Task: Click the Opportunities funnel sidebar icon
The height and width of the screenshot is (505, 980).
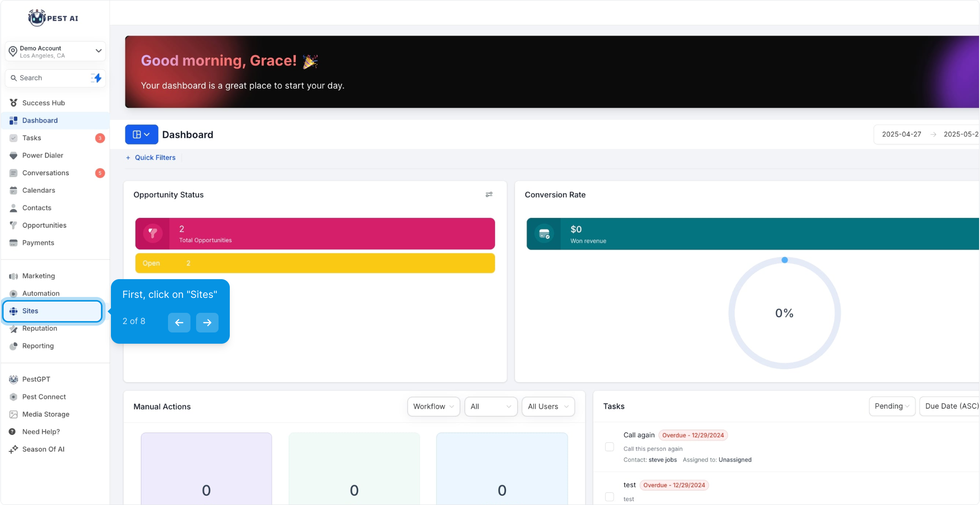Action: pyautogui.click(x=14, y=225)
